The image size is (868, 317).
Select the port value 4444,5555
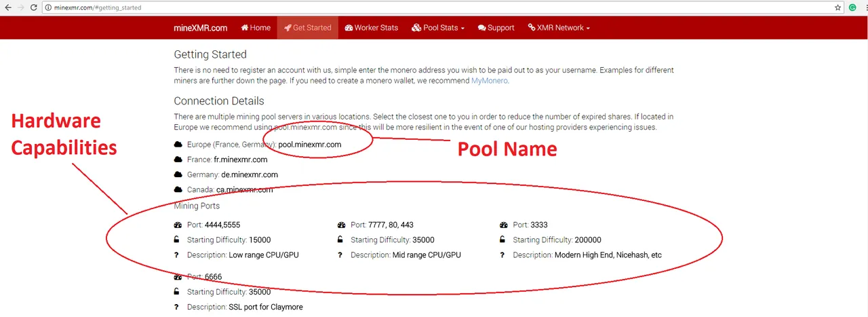[222, 225]
